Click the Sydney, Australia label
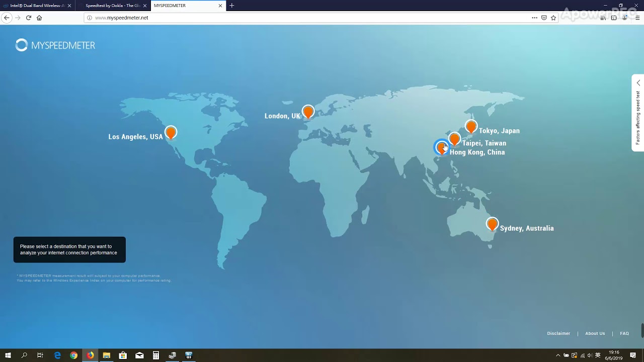 (x=527, y=228)
